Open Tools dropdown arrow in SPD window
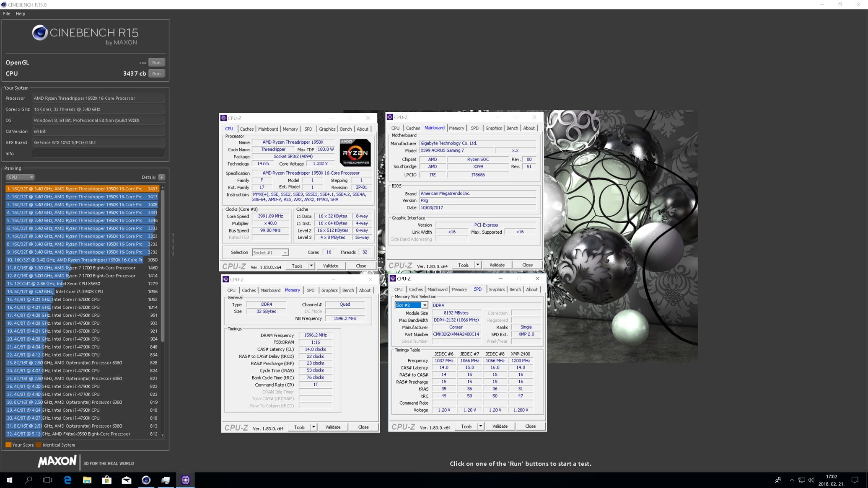This screenshot has height=488, width=868. (481, 426)
